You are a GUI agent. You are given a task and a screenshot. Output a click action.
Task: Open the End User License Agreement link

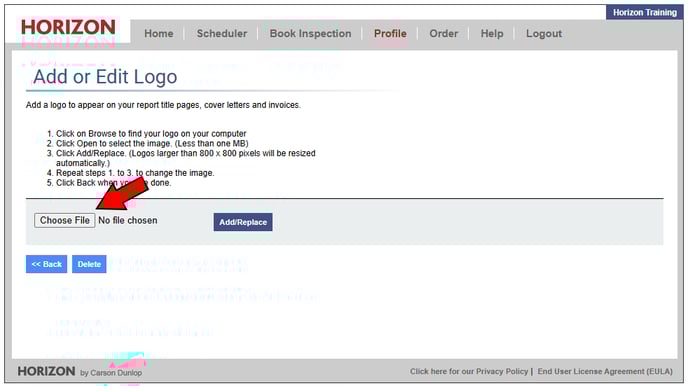[x=605, y=372]
